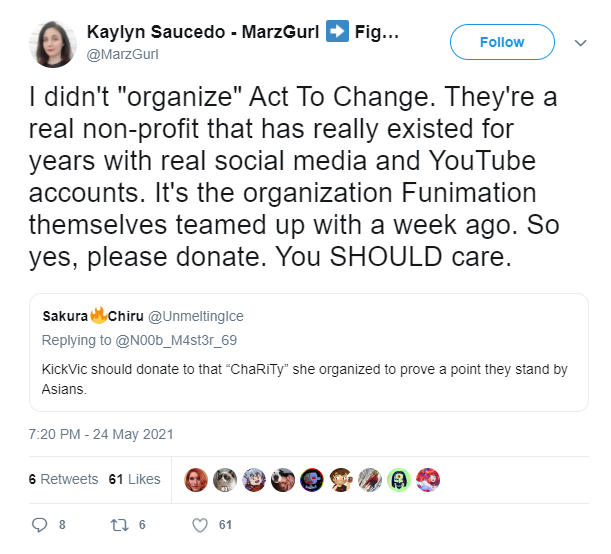Click the reply speech bubble icon
Image resolution: width=611 pixels, height=554 pixels.
pyautogui.click(x=39, y=525)
